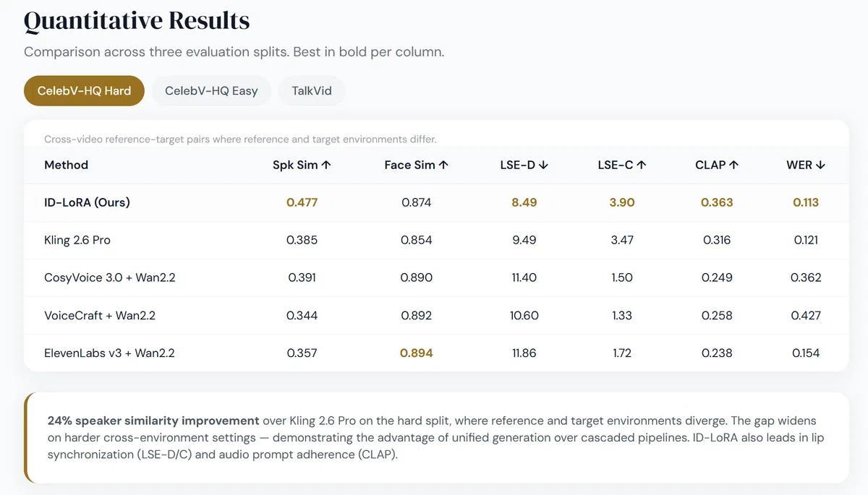Select the CosyVoice 3.0 + Wan2.2 row
868x495 pixels.
tap(436, 277)
